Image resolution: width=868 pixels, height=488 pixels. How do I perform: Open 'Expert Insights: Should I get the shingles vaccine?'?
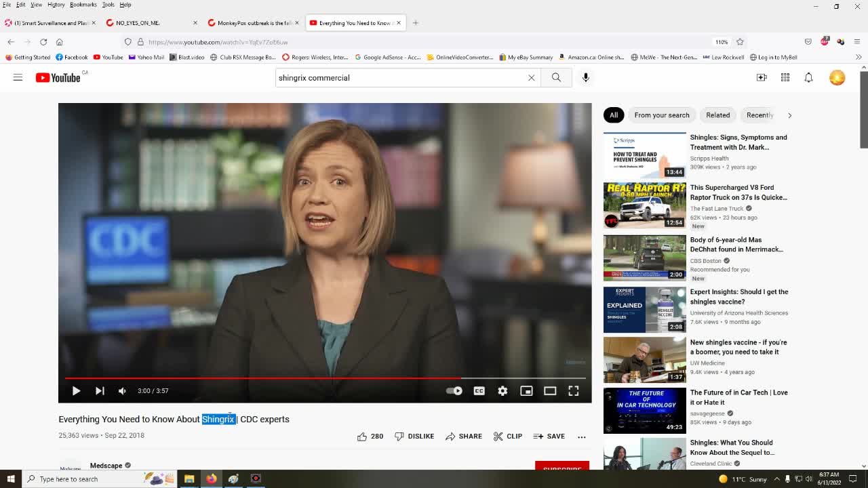pyautogui.click(x=739, y=297)
